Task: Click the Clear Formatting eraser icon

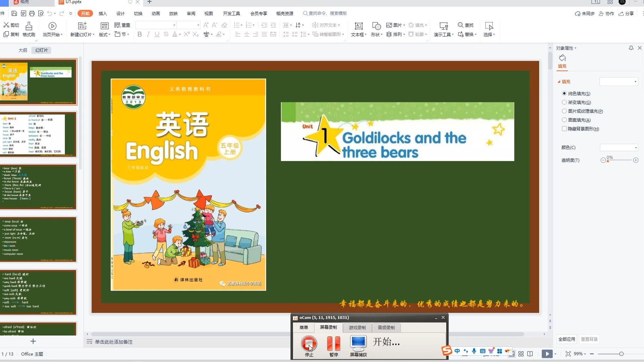Action: click(224, 25)
